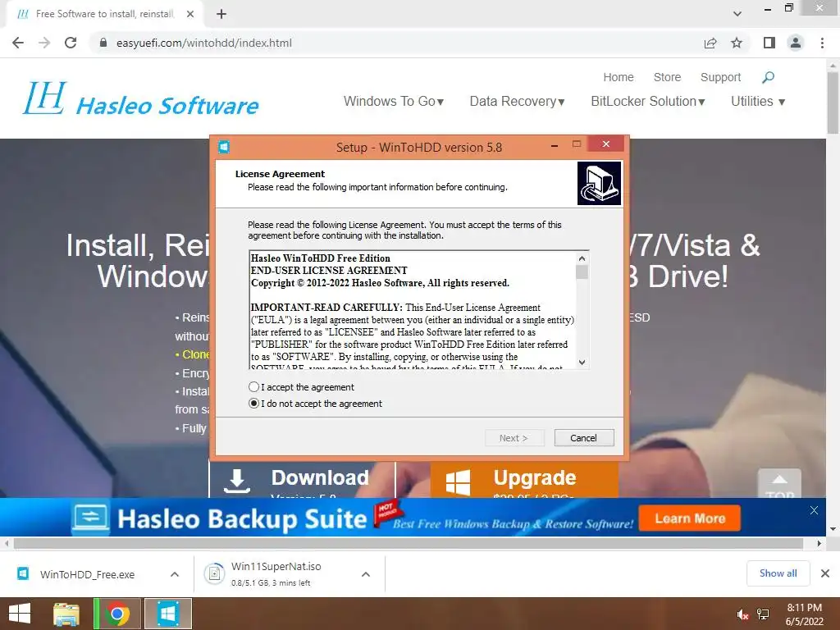The width and height of the screenshot is (840, 630).
Task: Close the Hasleo Backup Suite banner
Action: tap(814, 510)
